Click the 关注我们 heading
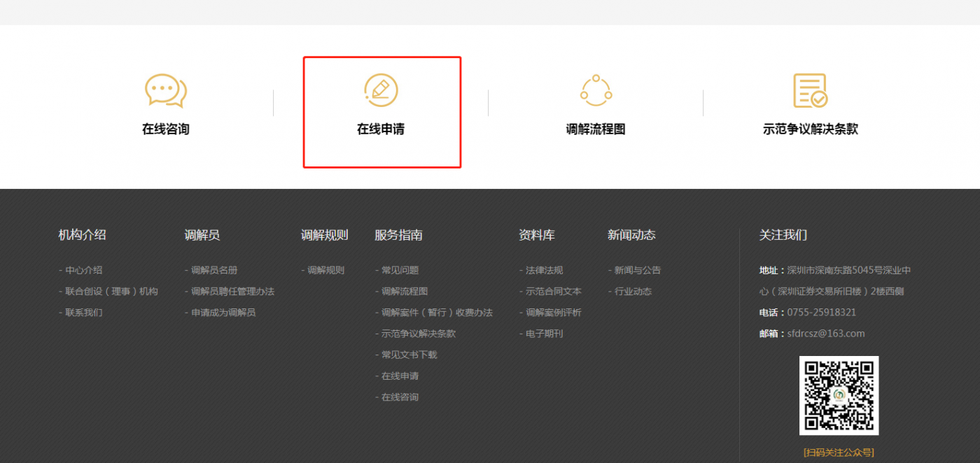This screenshot has width=980, height=463. point(783,235)
